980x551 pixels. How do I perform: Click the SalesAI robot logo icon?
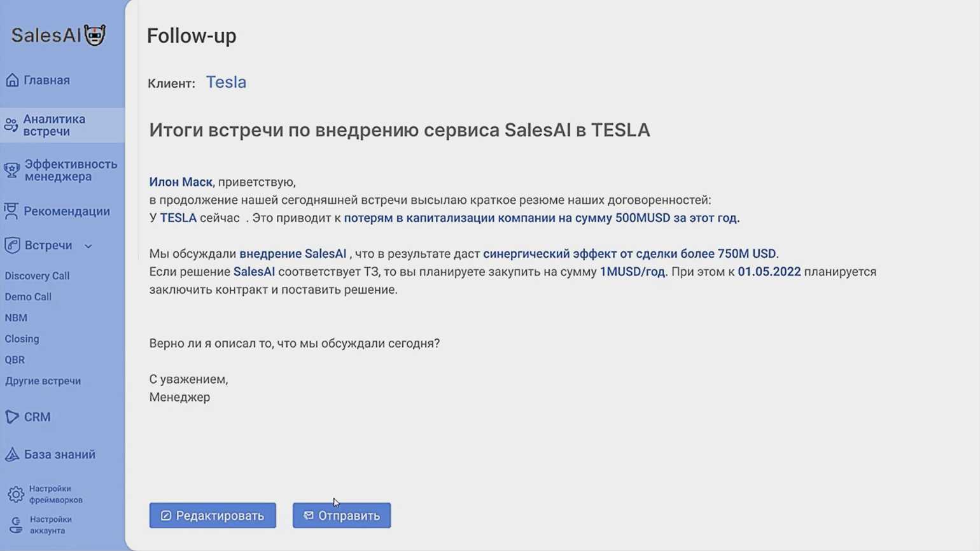[95, 36]
